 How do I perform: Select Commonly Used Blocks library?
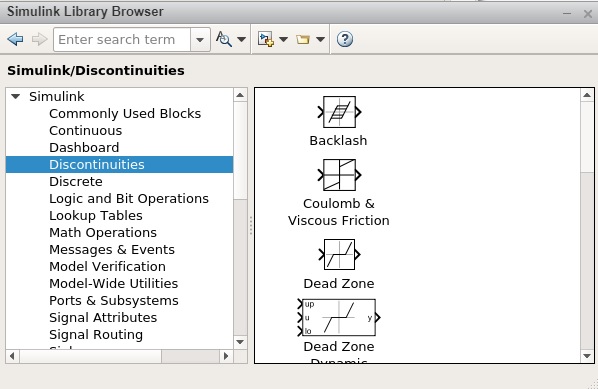coord(125,114)
